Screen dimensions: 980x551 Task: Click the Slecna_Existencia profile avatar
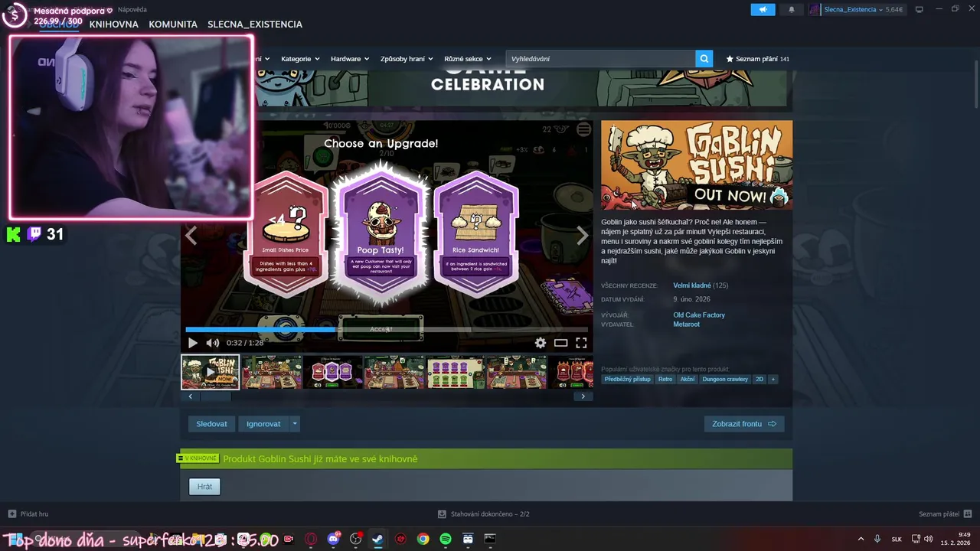tap(815, 9)
